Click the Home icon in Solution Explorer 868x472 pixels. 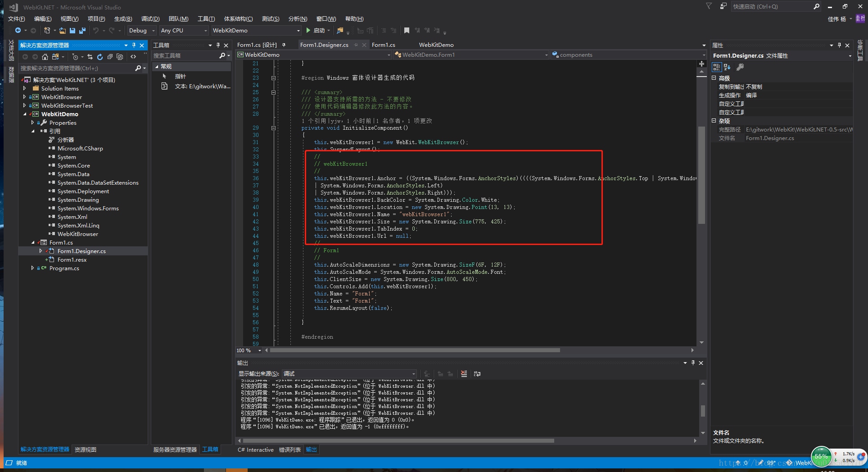[45, 57]
